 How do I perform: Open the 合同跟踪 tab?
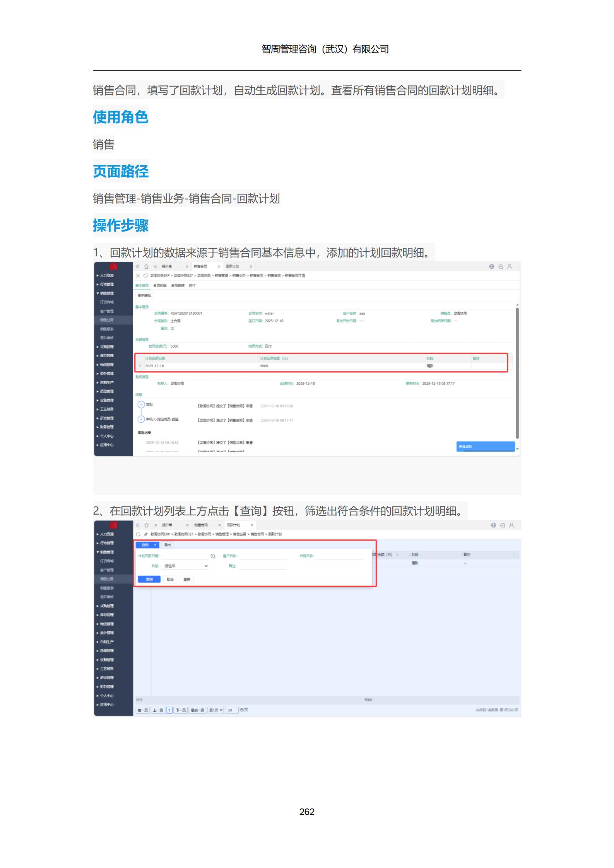pos(178,285)
